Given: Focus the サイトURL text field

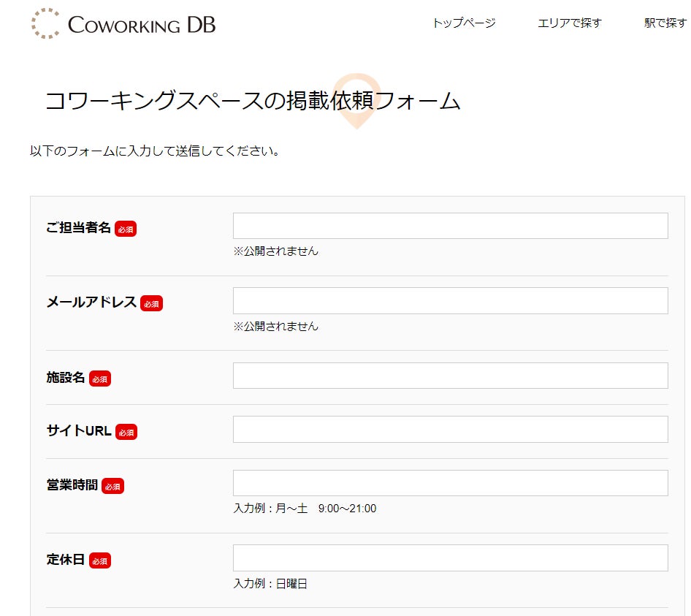Looking at the screenshot, I should 451,429.
